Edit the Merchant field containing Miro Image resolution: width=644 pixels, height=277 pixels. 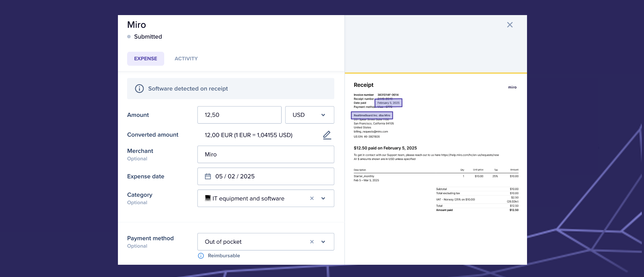pos(266,155)
